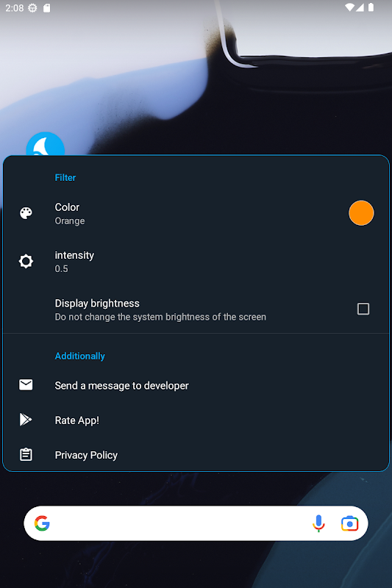The width and height of the screenshot is (392, 588).
Task: Click the intensity brightness sun icon
Action: click(x=26, y=261)
